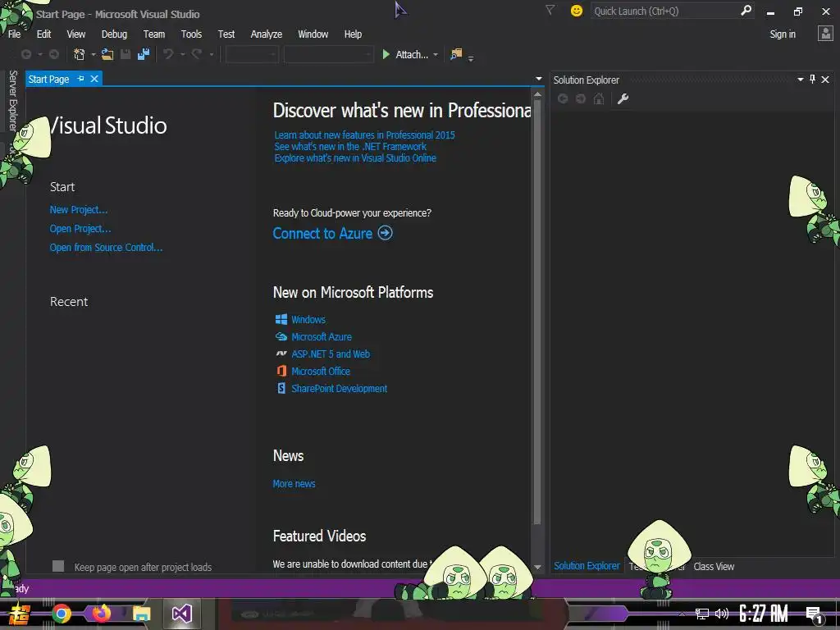Image resolution: width=840 pixels, height=630 pixels.
Task: Expand the Server Explorer side tab
Action: tap(13, 100)
